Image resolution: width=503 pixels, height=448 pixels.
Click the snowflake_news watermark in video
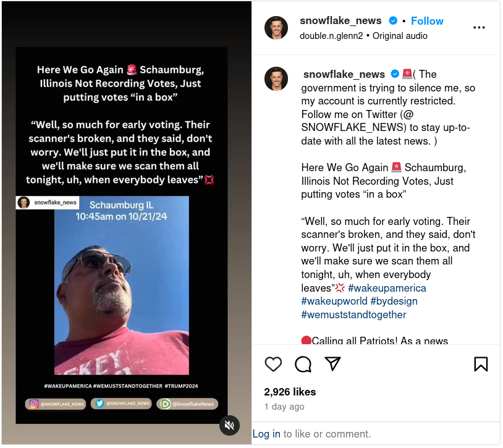click(48, 203)
